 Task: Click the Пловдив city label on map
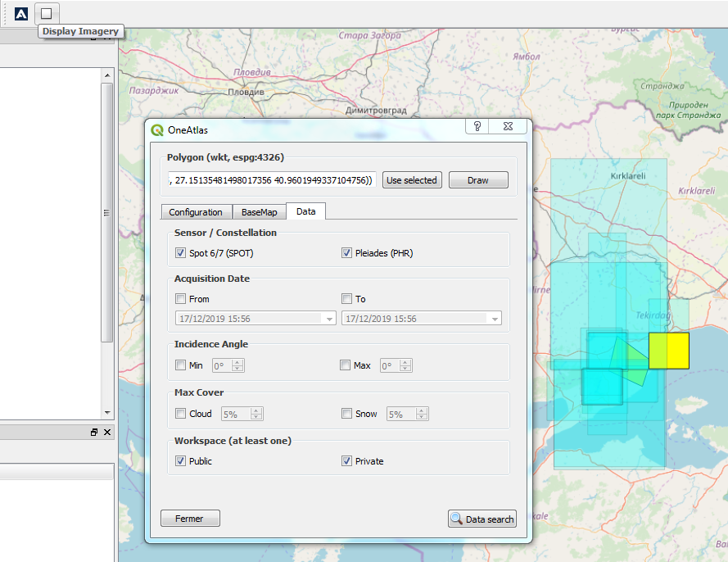coord(246,92)
